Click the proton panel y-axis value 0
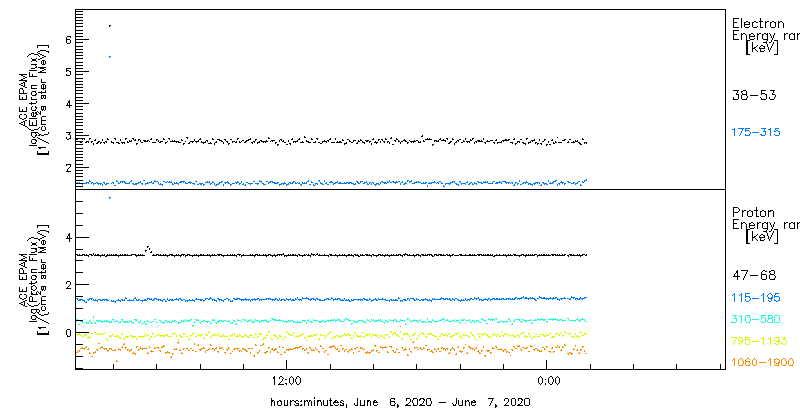Viewport: 800px width, 410px height. (66, 332)
